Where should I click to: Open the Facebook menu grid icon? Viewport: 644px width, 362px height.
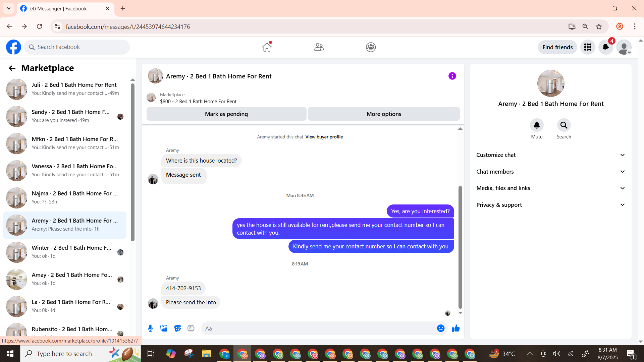(588, 47)
